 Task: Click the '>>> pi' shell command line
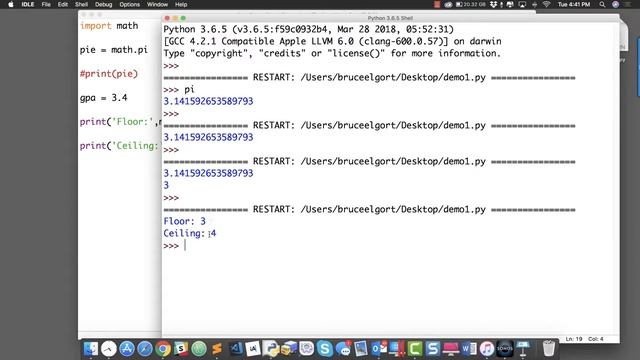pos(179,89)
